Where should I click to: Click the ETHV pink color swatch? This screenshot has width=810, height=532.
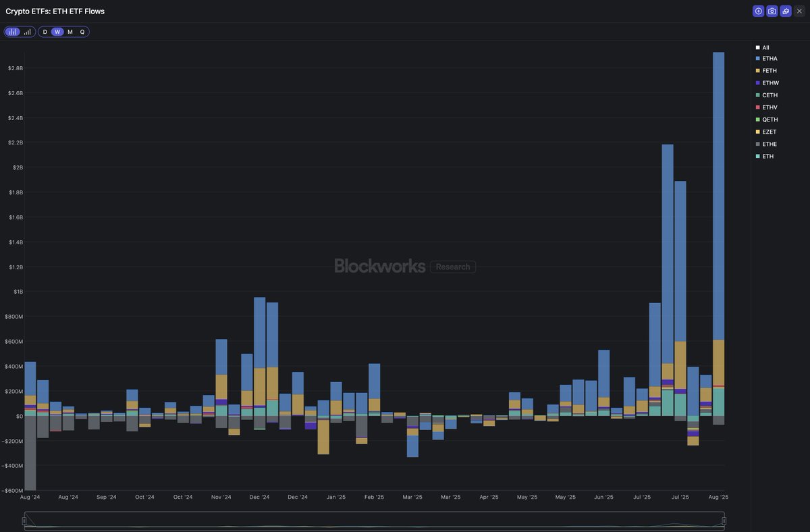click(759, 107)
